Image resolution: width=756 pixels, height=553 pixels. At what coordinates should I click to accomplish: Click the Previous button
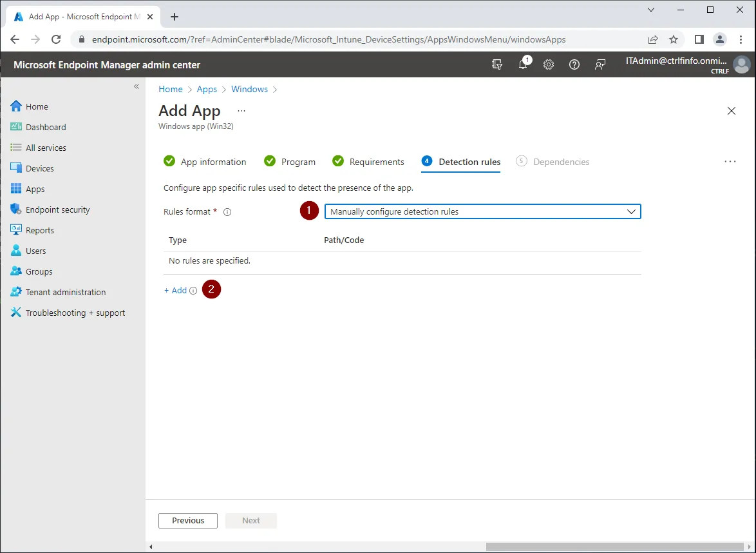pyautogui.click(x=188, y=521)
